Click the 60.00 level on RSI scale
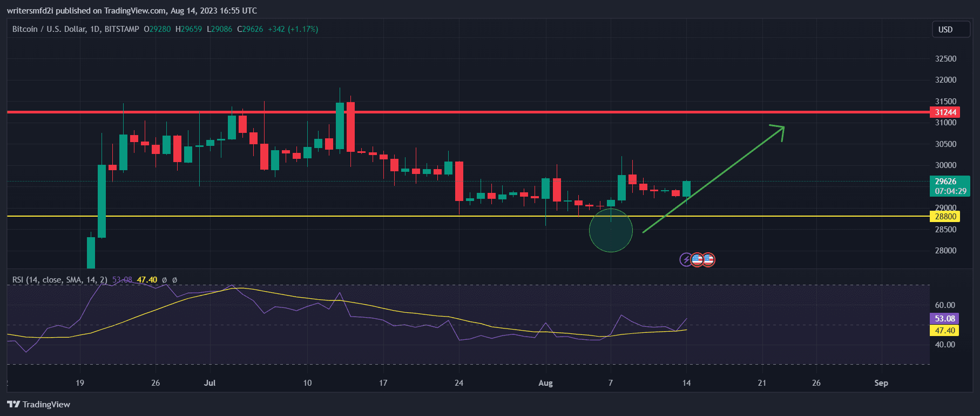The width and height of the screenshot is (980, 416). pyautogui.click(x=945, y=305)
